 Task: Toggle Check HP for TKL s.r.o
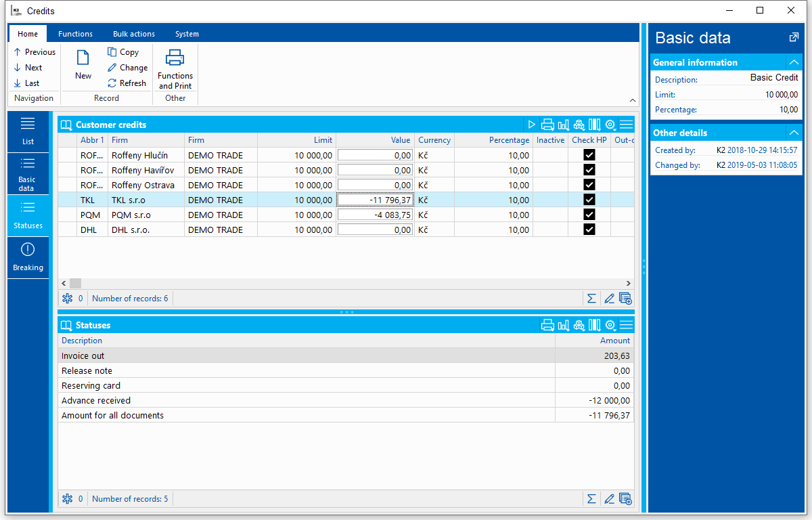[589, 200]
